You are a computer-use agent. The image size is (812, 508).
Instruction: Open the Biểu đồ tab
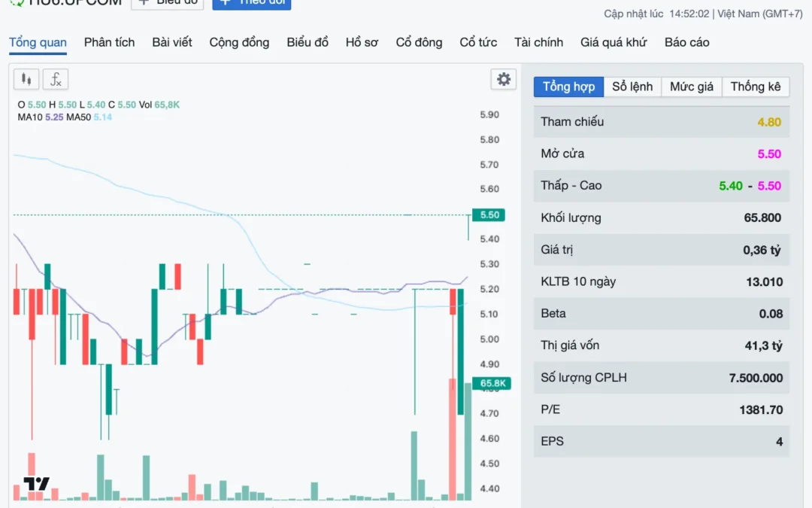pyautogui.click(x=308, y=42)
